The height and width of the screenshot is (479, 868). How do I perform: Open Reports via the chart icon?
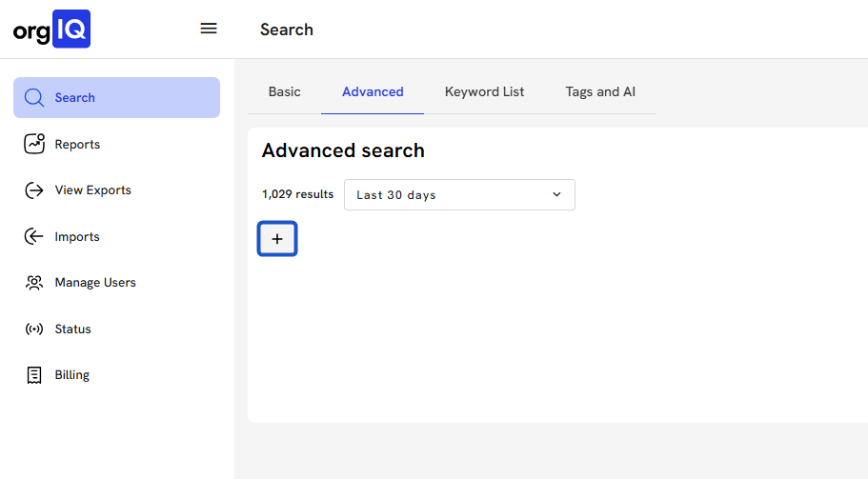coord(34,144)
